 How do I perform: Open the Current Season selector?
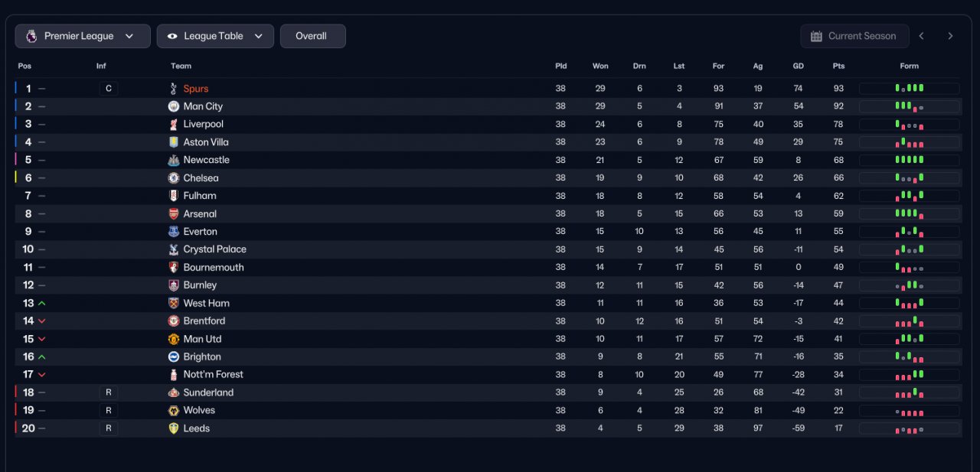(x=854, y=36)
